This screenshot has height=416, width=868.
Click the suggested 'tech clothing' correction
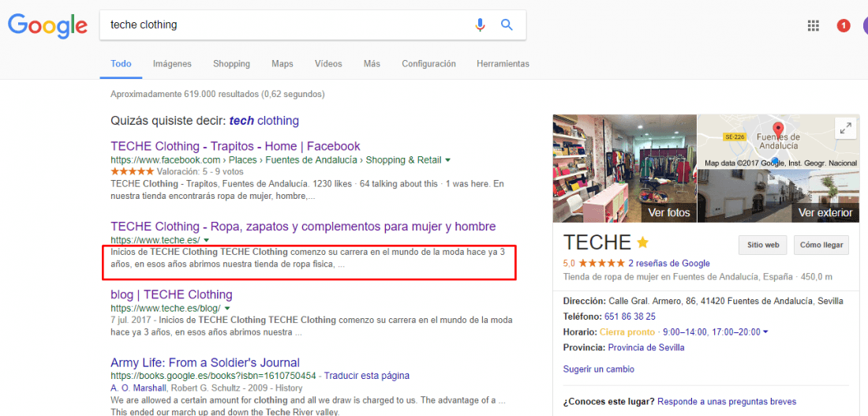point(264,120)
